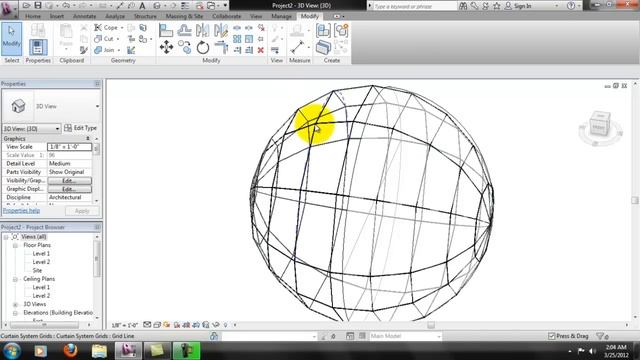The width and height of the screenshot is (640, 360).
Task: Click Edit for Visibility/Graphics overrides
Action: pyautogui.click(x=69, y=180)
